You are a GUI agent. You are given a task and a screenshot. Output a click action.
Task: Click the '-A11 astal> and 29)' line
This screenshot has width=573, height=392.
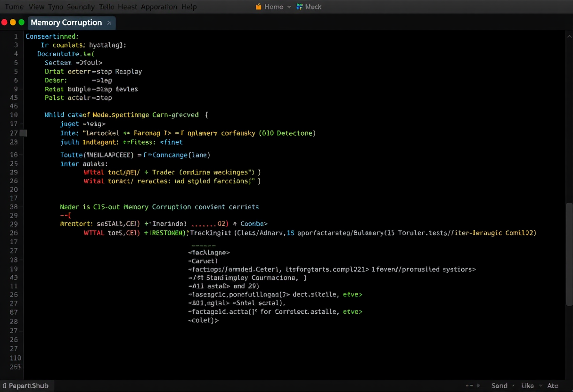click(x=224, y=286)
